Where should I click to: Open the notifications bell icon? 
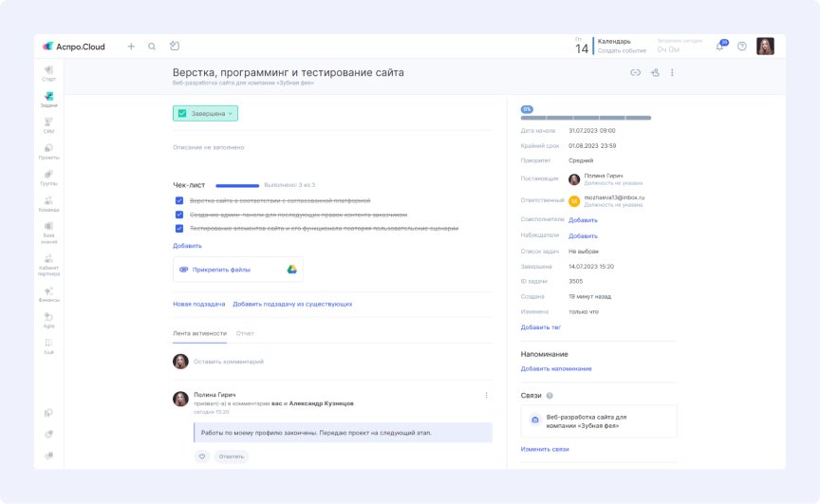tap(720, 46)
